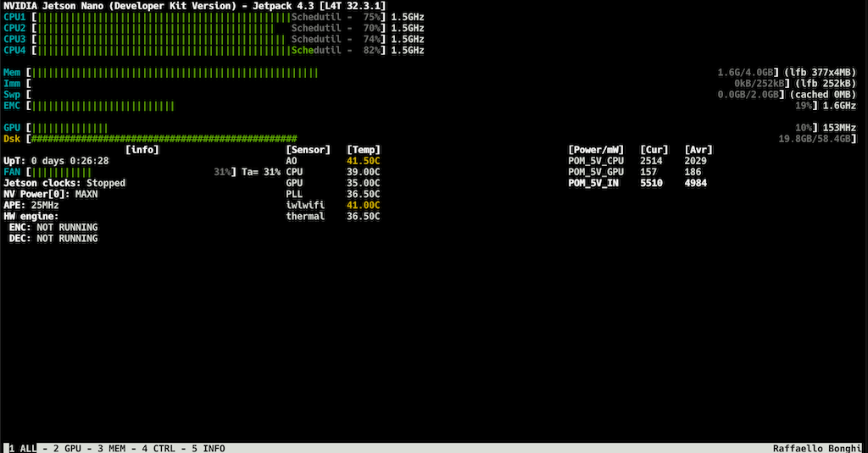Click the PLL sensor temperature 36.50C

point(363,194)
